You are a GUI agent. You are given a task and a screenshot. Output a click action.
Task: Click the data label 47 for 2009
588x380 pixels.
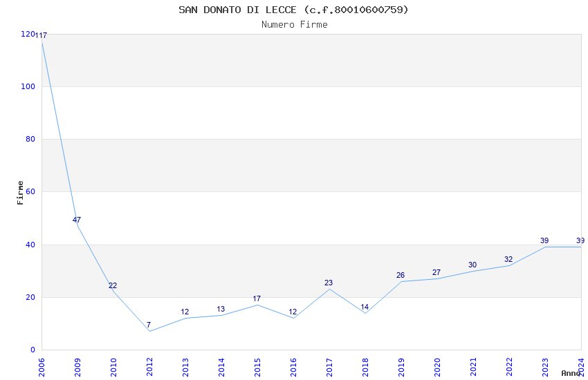[x=77, y=220]
